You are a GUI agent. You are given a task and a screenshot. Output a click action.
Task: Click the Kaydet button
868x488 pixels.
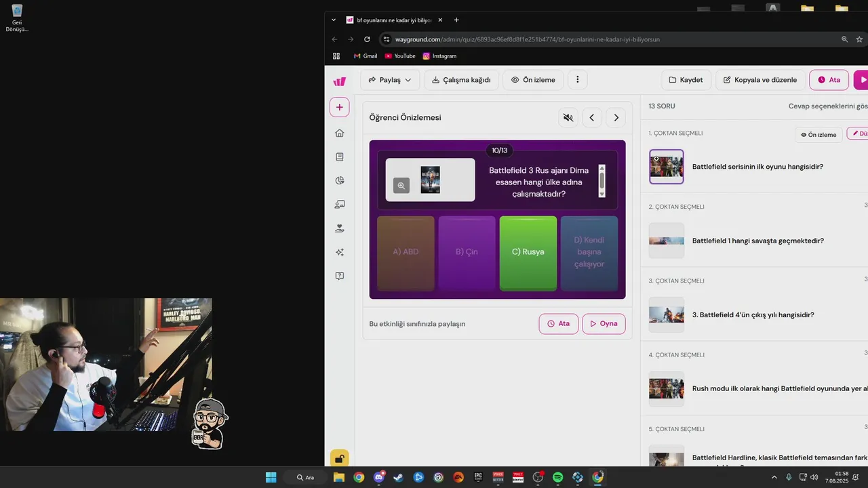point(686,80)
